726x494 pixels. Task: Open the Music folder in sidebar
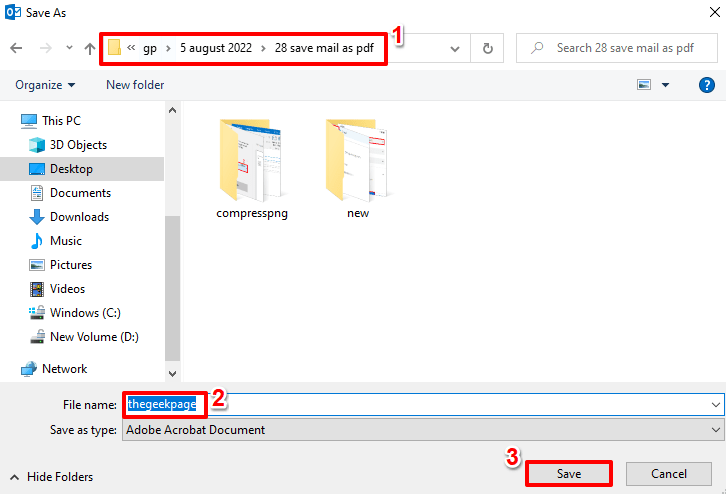[66, 241]
